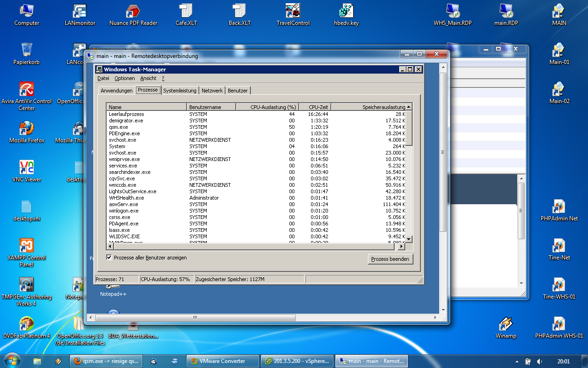Select the searchindexer.exe process row
The width and height of the screenshot is (588, 368).
[256, 172]
